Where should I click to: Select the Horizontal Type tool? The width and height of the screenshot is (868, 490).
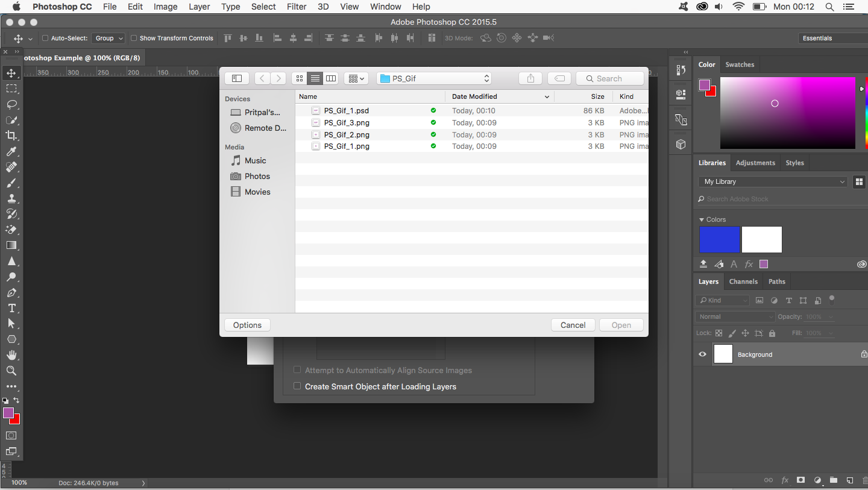(11, 308)
